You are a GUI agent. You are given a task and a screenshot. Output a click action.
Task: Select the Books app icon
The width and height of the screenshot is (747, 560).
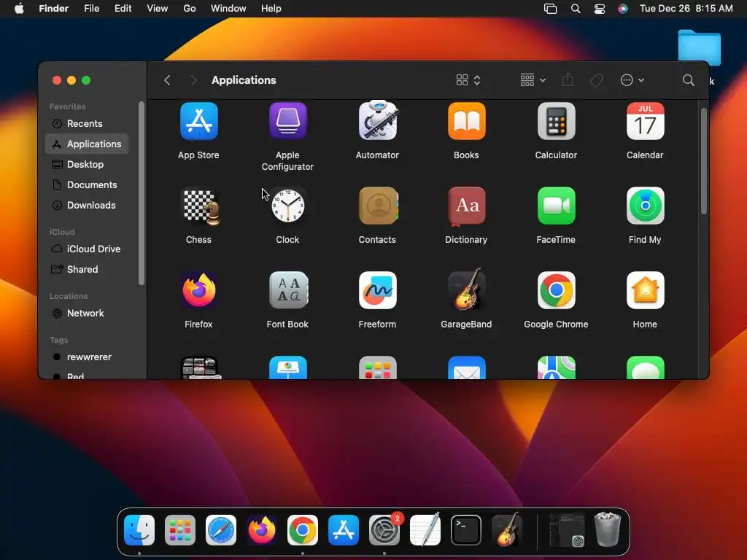pyautogui.click(x=466, y=121)
